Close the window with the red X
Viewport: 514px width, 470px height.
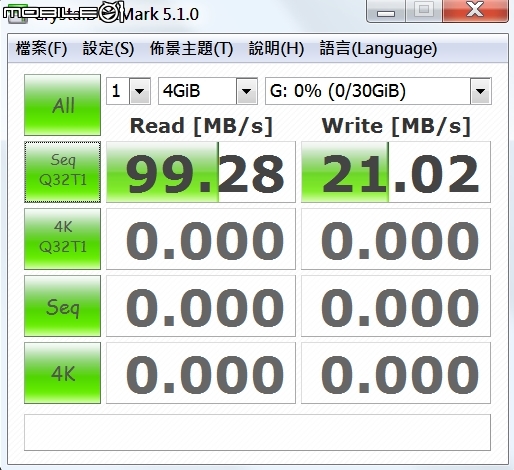[475, 10]
